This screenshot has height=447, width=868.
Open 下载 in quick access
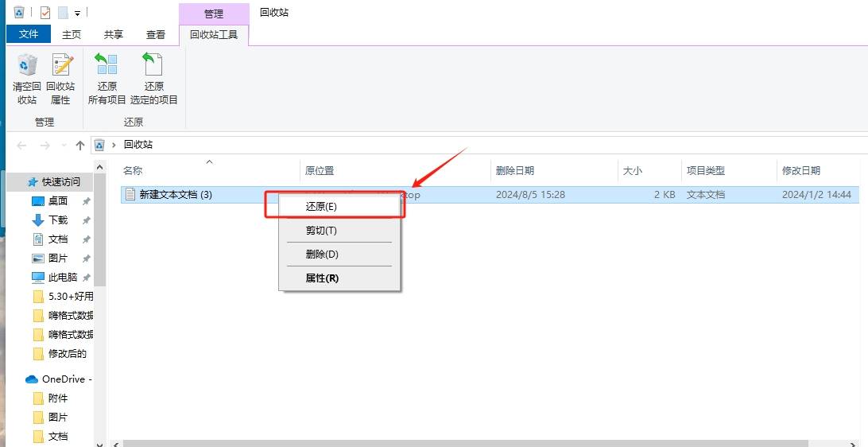58,220
